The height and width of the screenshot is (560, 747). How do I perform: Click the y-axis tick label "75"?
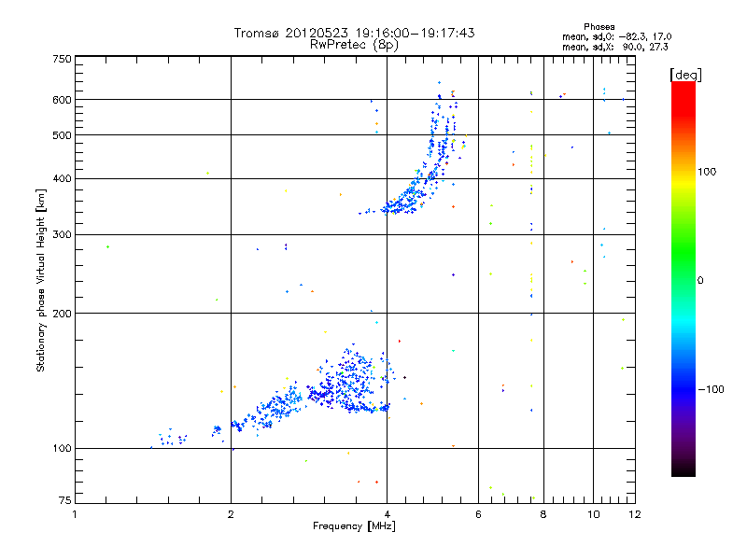[65, 500]
